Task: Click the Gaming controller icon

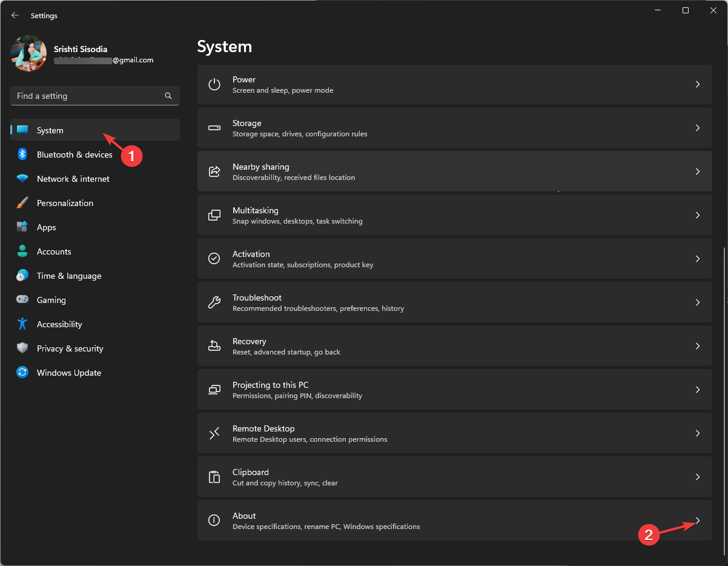Action: tap(22, 300)
